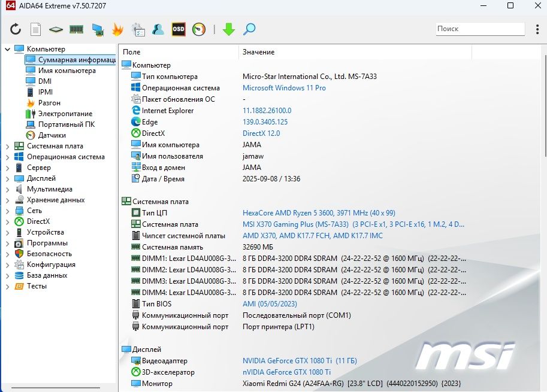Expand the Системная плата tree node
Image resolution: width=547 pixels, height=392 pixels.
pos(7,147)
